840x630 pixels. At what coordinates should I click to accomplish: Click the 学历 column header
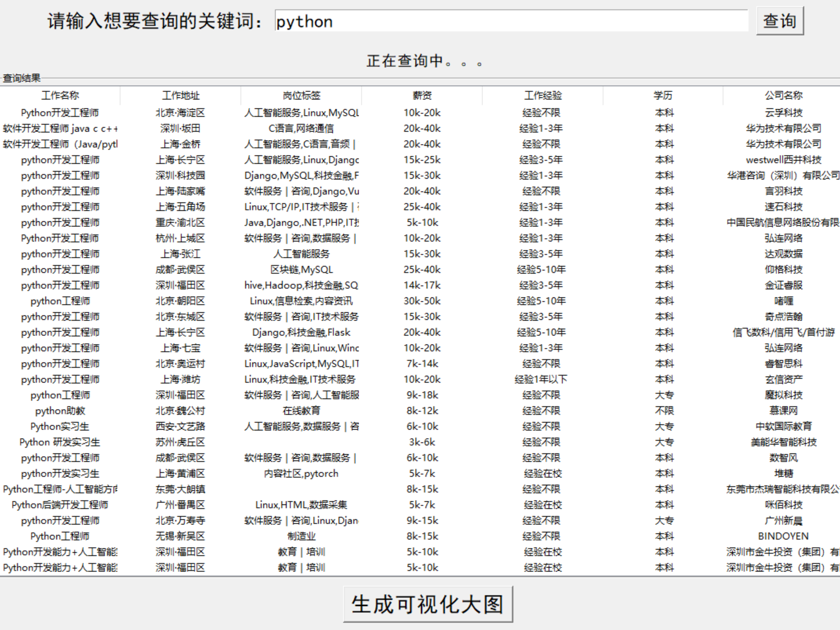click(663, 95)
